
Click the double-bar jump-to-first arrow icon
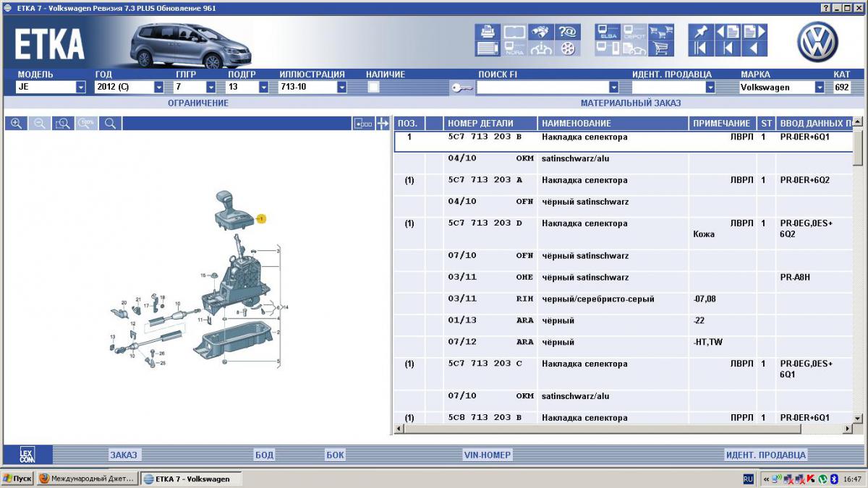click(700, 48)
